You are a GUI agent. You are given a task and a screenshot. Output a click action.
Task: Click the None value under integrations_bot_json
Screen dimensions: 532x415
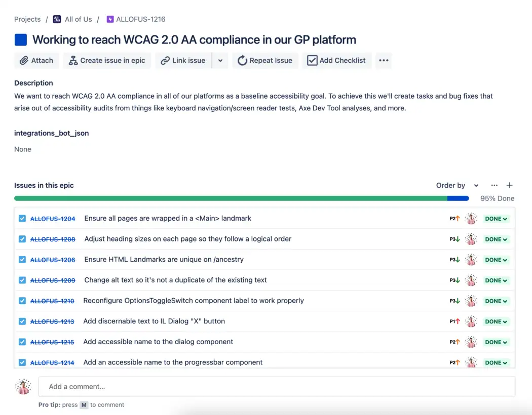[23, 149]
